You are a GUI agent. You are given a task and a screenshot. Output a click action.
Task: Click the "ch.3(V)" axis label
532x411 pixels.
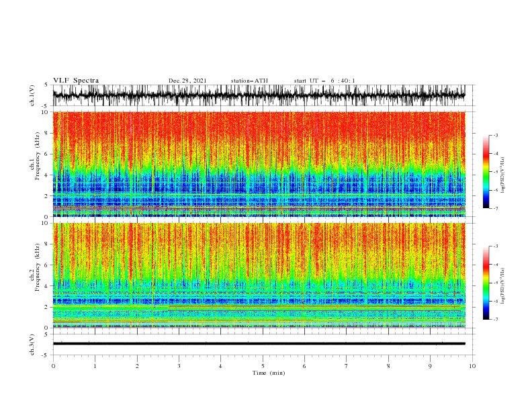click(x=32, y=345)
